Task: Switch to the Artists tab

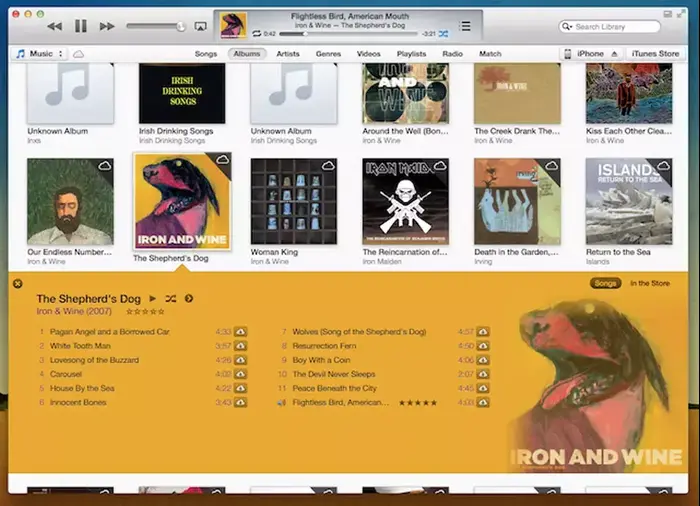Action: pyautogui.click(x=288, y=54)
